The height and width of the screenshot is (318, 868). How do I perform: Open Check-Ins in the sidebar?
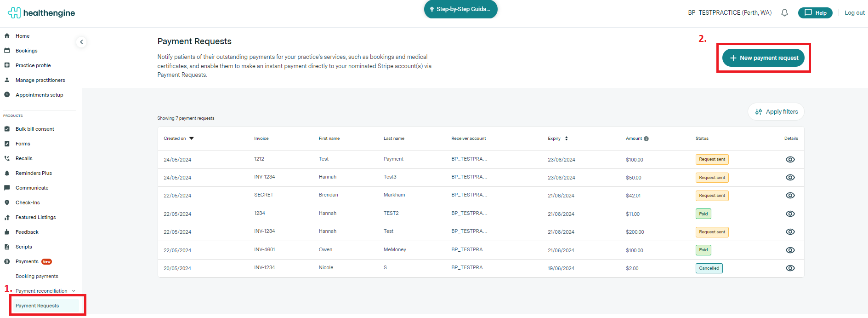tap(28, 202)
